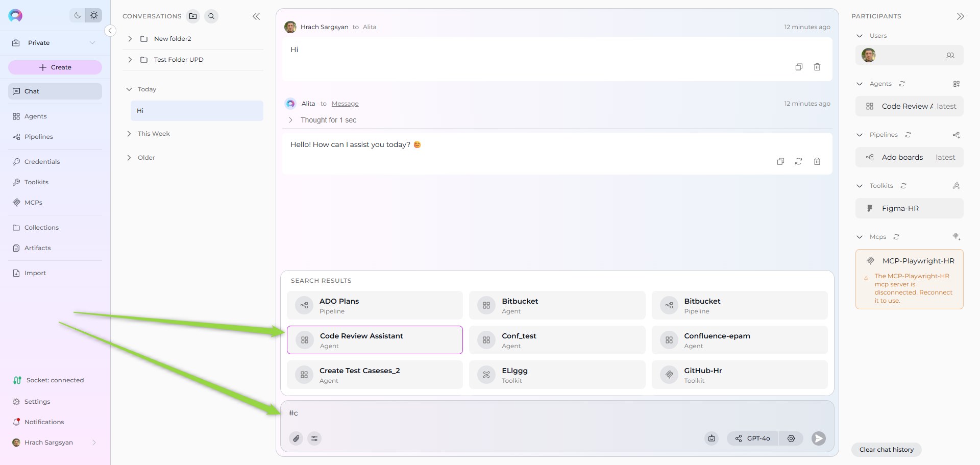Delete the Hrach Sargsyan 'Hi' message
This screenshot has width=980, height=465.
817,67
